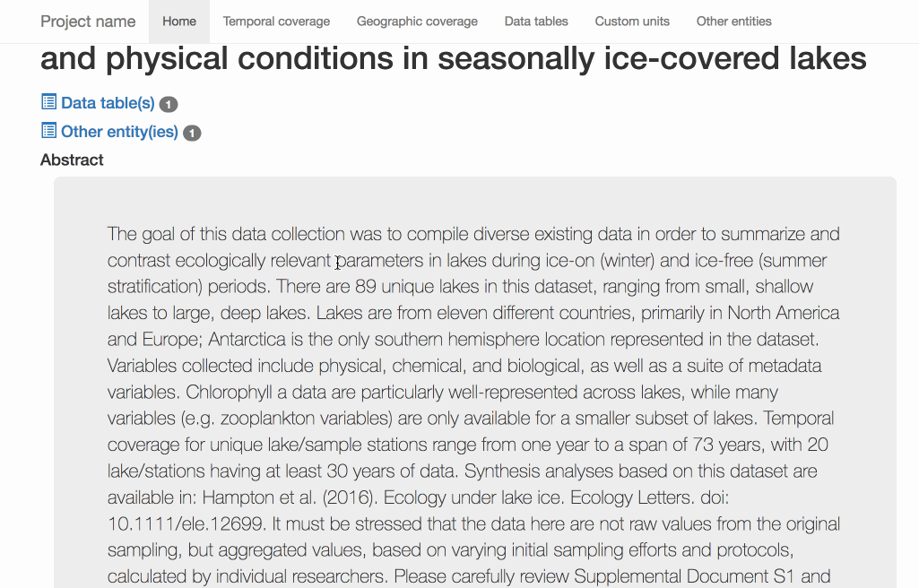Click the table icon beside Data table(s)
The image size is (919, 588).
coord(48,102)
